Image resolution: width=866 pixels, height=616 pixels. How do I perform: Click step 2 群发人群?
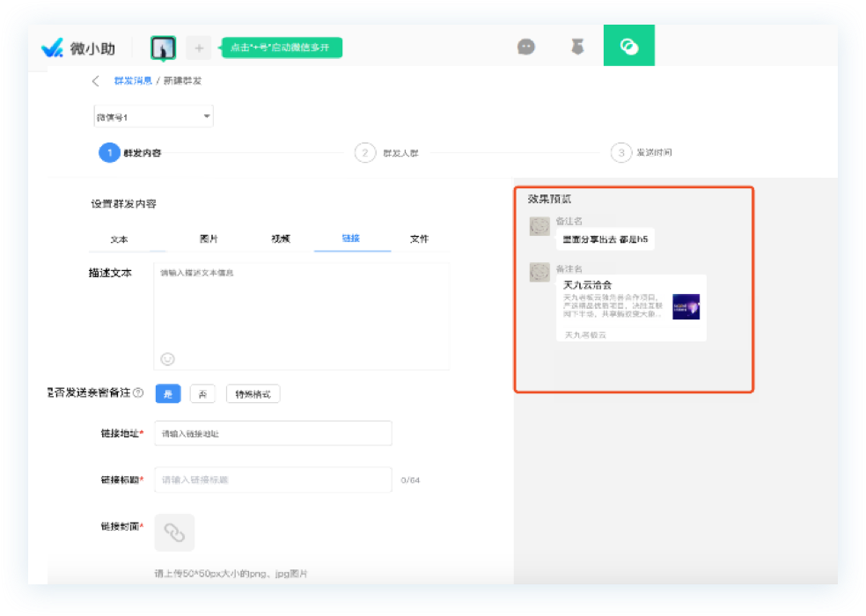coord(387,152)
